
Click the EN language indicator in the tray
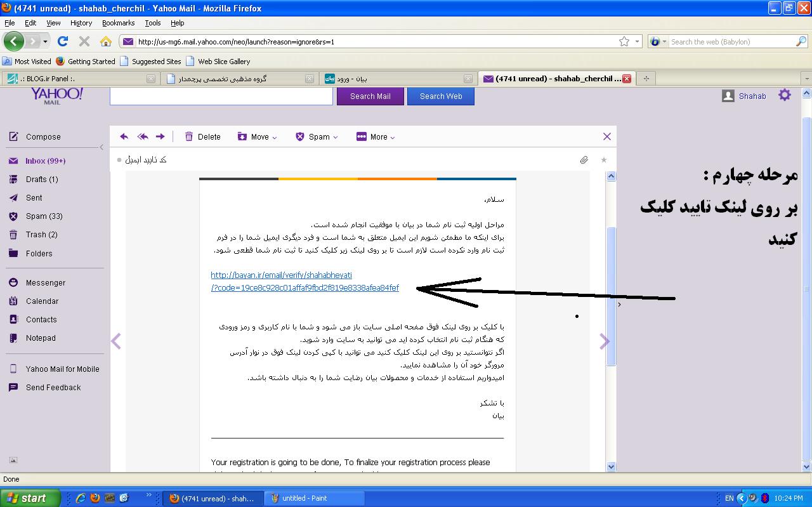pos(730,498)
